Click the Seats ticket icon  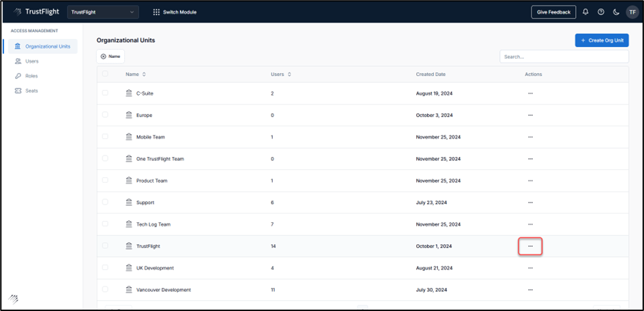point(18,91)
